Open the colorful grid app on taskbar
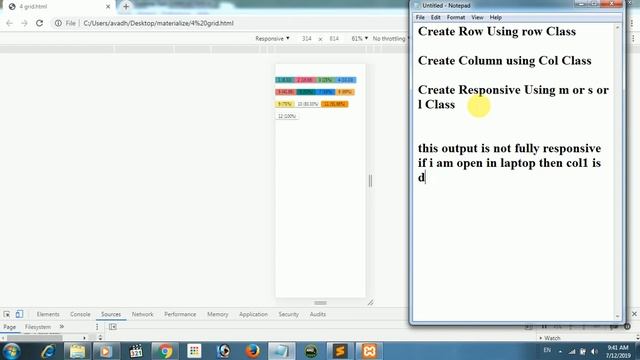The width and height of the screenshot is (640, 360). click(194, 351)
